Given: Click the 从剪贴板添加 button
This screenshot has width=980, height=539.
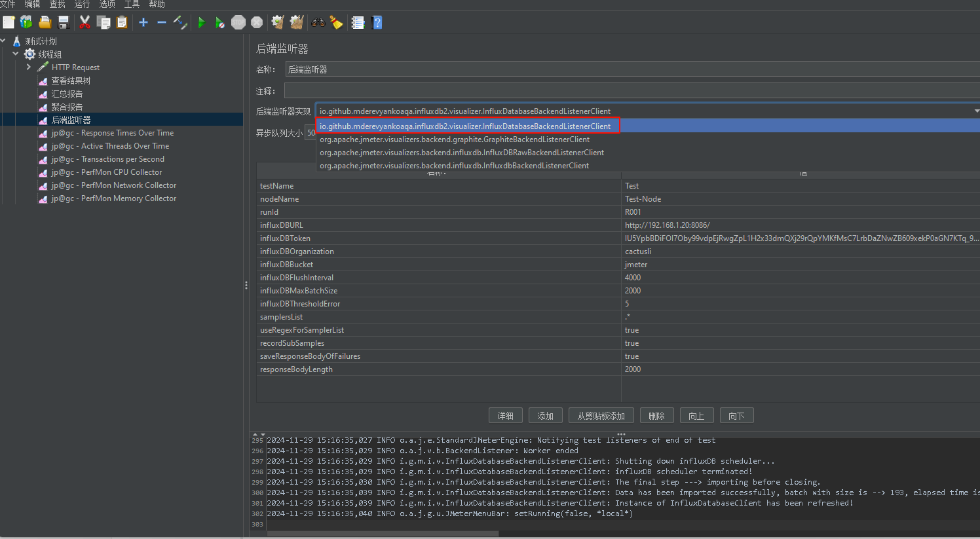Looking at the screenshot, I should 601,416.
